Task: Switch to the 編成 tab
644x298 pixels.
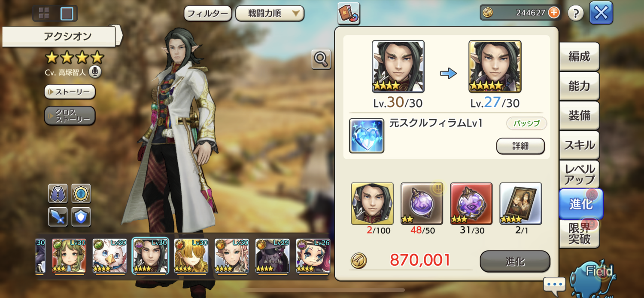Action: click(579, 56)
